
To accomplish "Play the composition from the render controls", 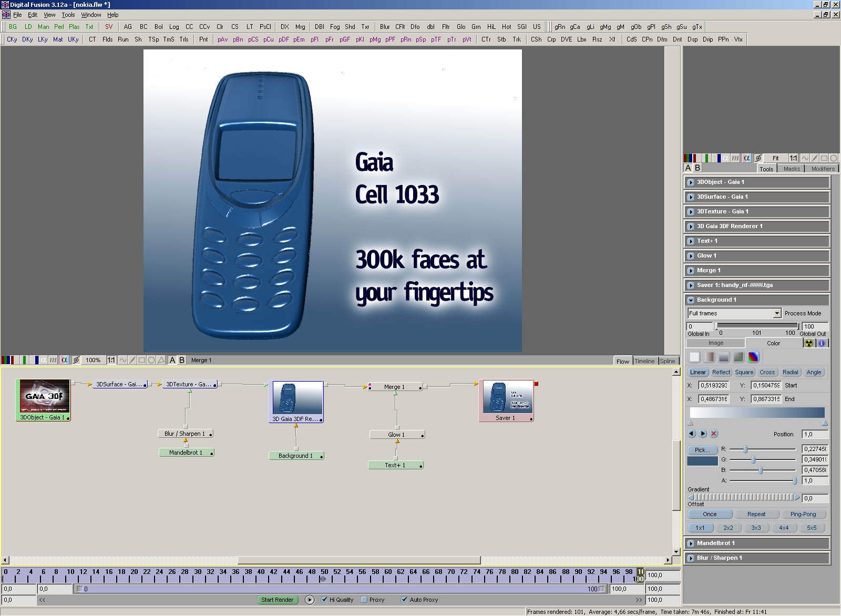I will 310,600.
